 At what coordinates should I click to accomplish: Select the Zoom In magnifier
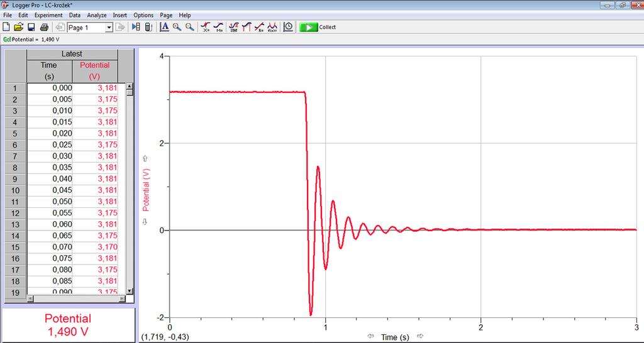point(177,27)
